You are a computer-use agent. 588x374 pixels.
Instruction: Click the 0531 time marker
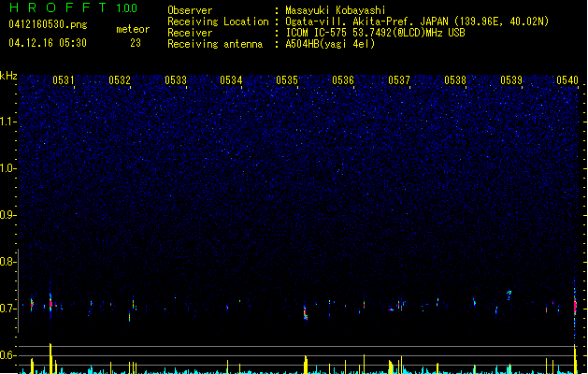click(64, 80)
